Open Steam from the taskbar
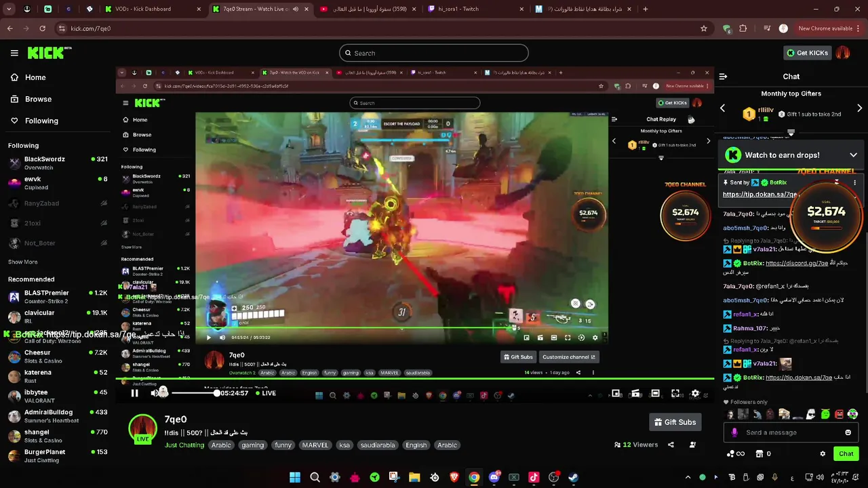Image resolution: width=868 pixels, height=488 pixels. [x=573, y=477]
